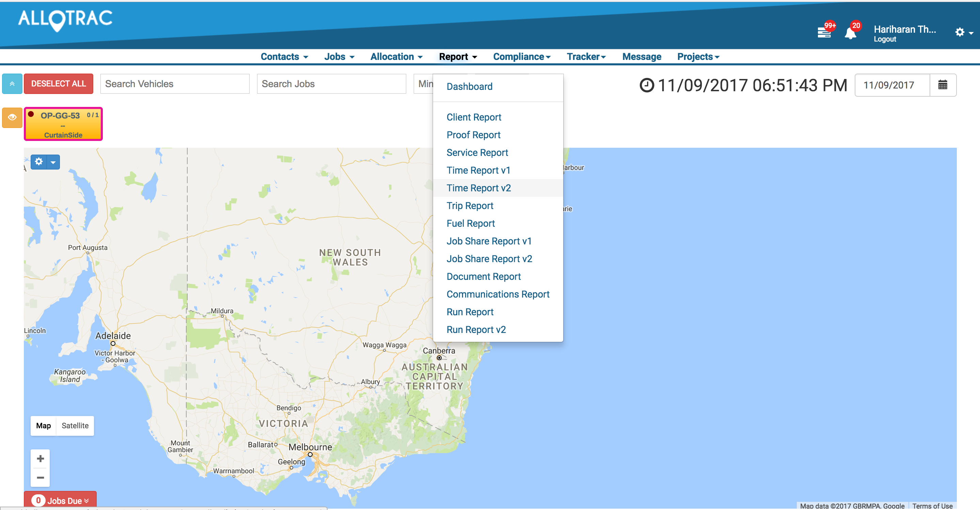Zoom out on the map
The image size is (980, 510).
(40, 478)
